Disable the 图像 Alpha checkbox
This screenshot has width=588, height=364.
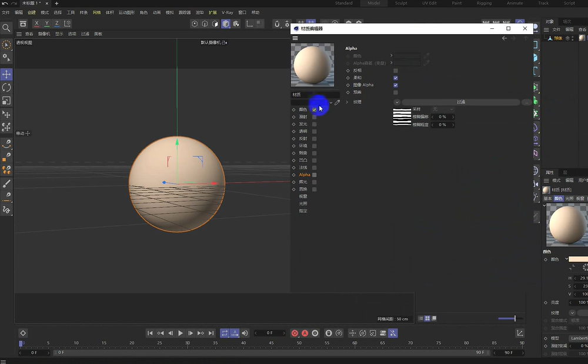coord(395,85)
